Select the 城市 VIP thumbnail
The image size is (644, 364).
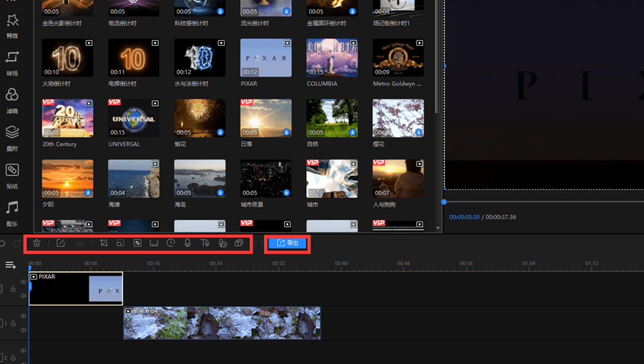(x=332, y=179)
